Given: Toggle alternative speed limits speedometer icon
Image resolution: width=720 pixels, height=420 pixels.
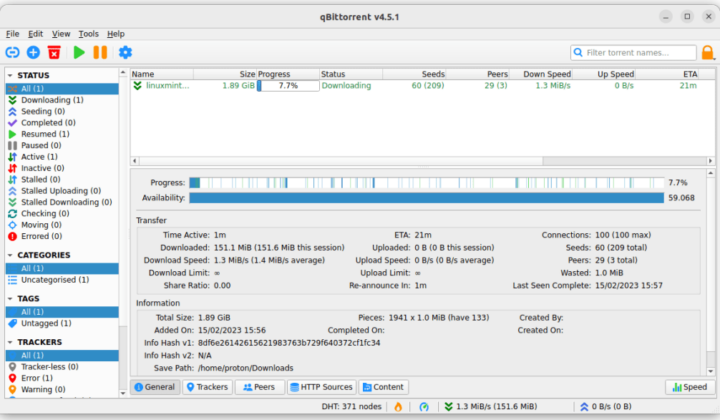Looking at the screenshot, I should (x=424, y=407).
